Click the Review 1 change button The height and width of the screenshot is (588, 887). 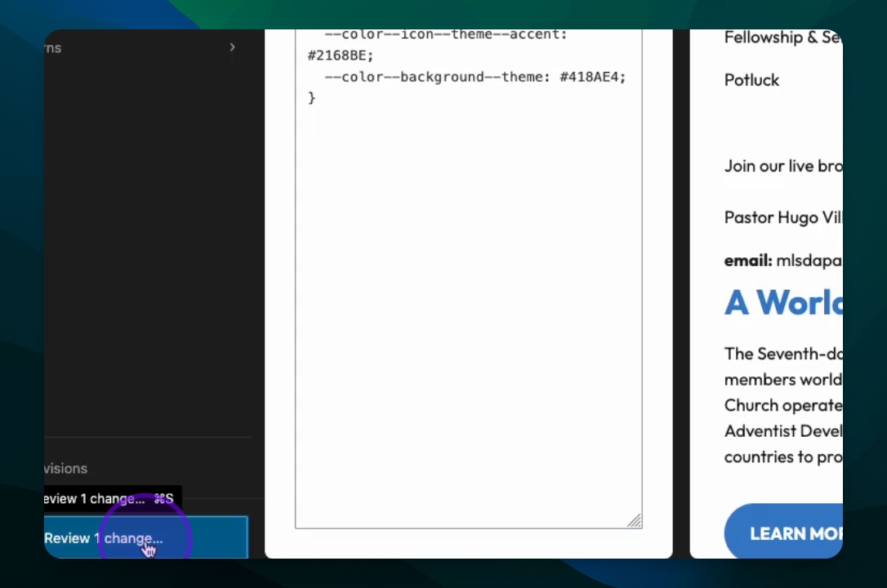pyautogui.click(x=146, y=537)
